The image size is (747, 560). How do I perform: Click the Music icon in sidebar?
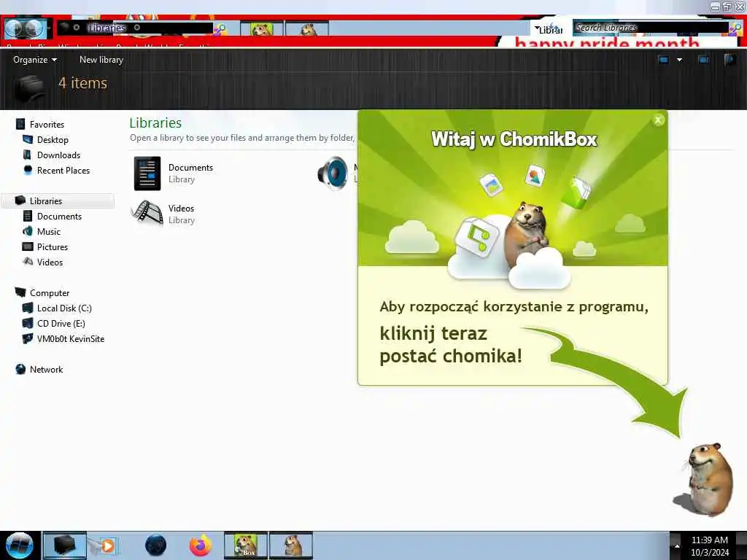pyautogui.click(x=28, y=231)
